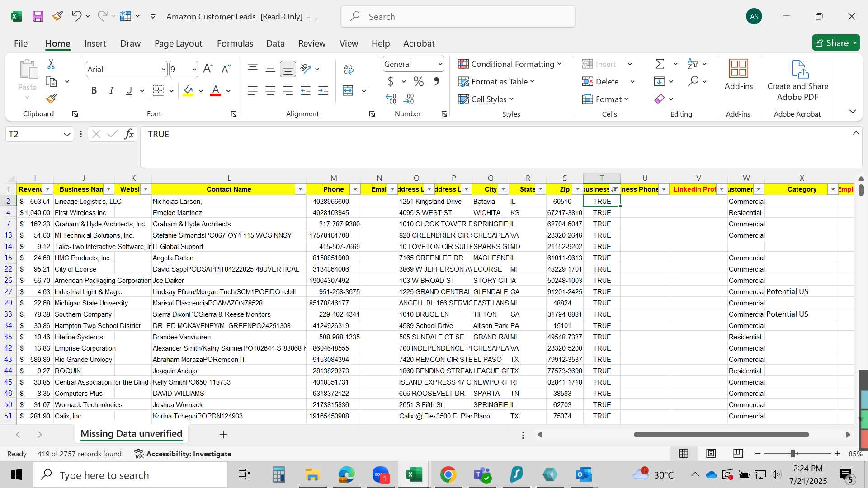
Task: Open Calculator from the taskbar
Action: 278,474
